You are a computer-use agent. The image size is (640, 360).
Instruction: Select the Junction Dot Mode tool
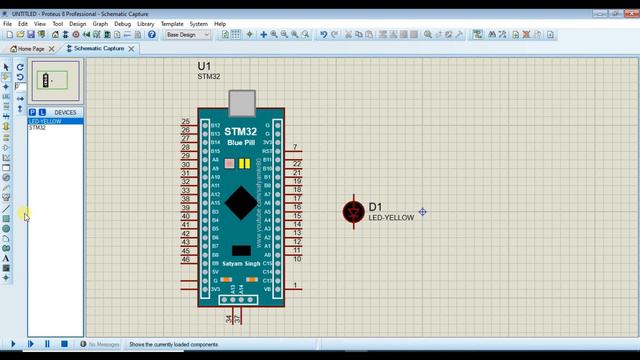(x=6, y=87)
